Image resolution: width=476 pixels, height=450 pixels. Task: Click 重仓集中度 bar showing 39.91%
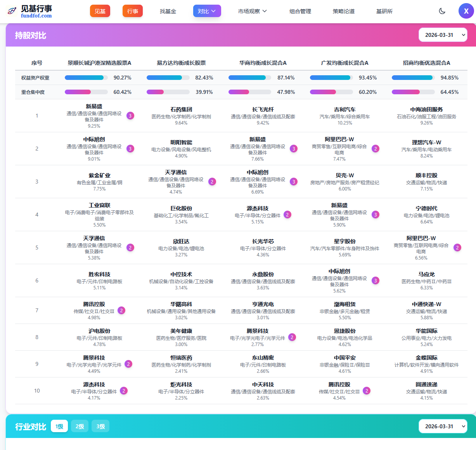pyautogui.click(x=168, y=92)
